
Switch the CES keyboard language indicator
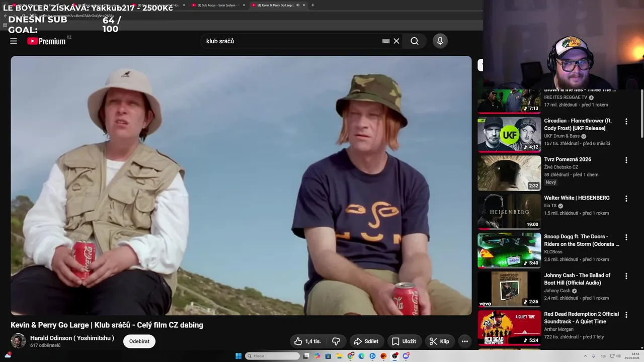tap(603, 356)
